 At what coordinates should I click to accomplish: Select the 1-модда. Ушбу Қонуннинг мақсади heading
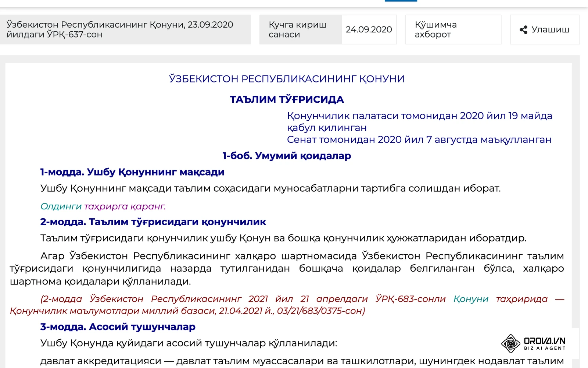pyautogui.click(x=132, y=172)
